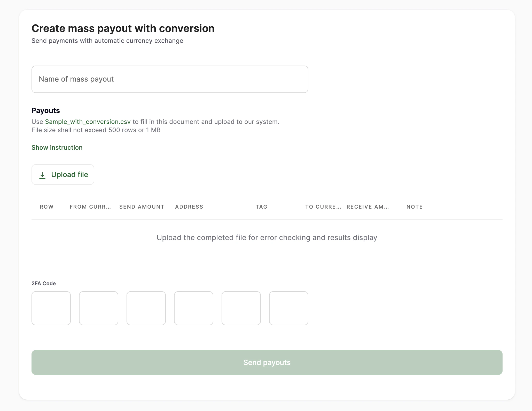
Task: Click the RECEIVE AM… column header
Action: 367,207
